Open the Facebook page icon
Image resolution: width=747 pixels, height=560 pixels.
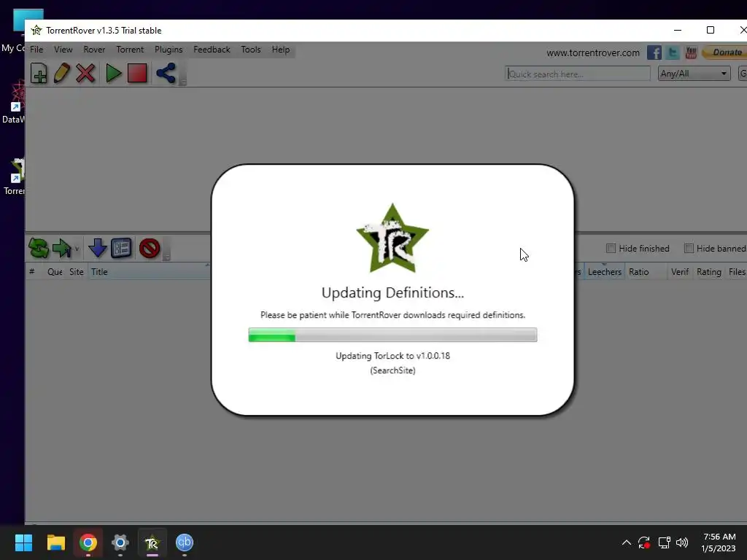pos(654,52)
